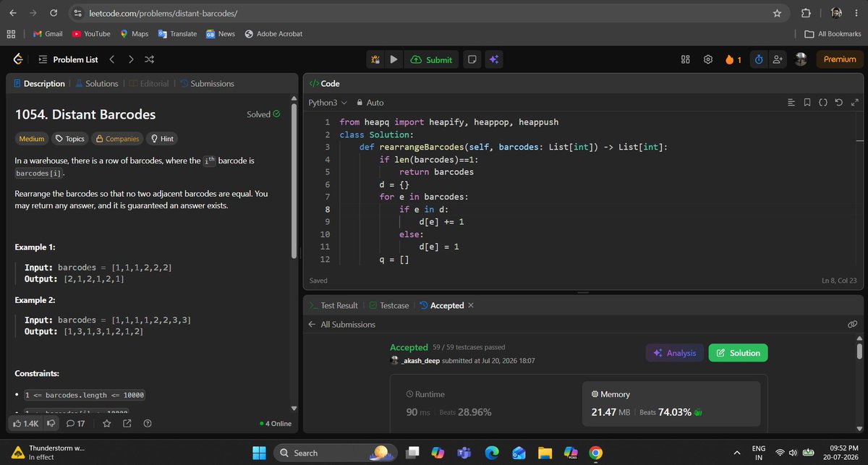This screenshot has width=868, height=465.
Task: Expand the editor to fullscreen
Action: click(854, 103)
